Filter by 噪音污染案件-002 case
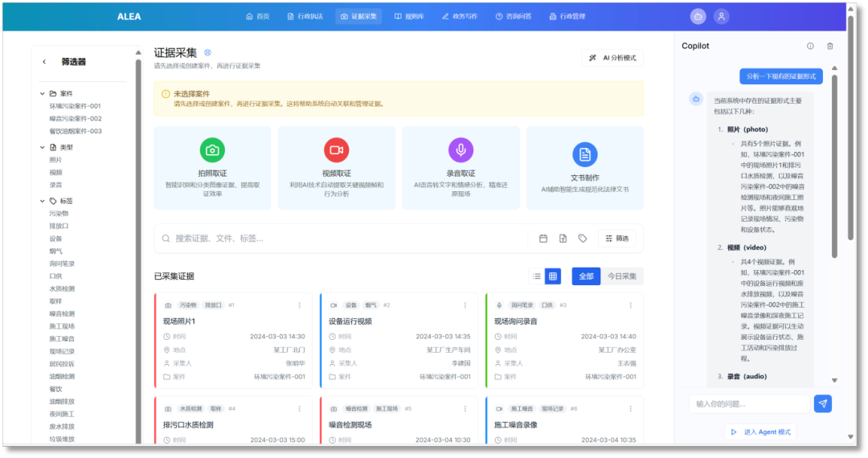This screenshot has height=458, width=868. [76, 119]
